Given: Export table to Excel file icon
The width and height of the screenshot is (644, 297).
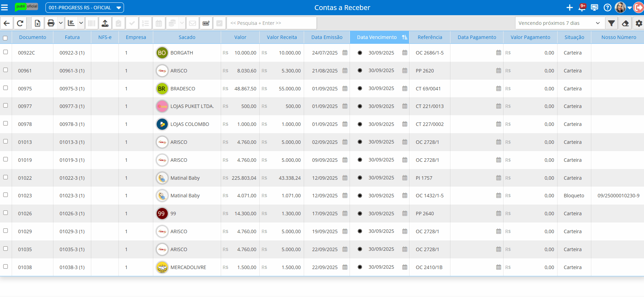Looking at the screenshot, I should (x=38, y=23).
